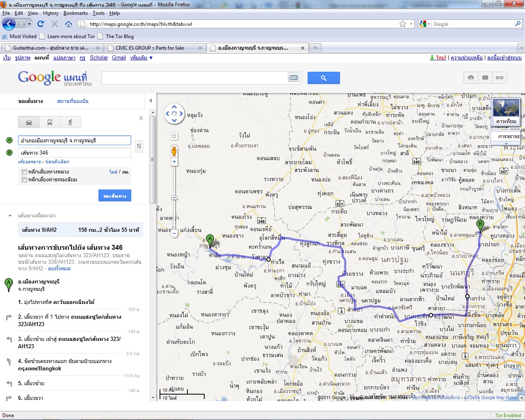Close the Guitarthai.com tab

tap(98, 48)
